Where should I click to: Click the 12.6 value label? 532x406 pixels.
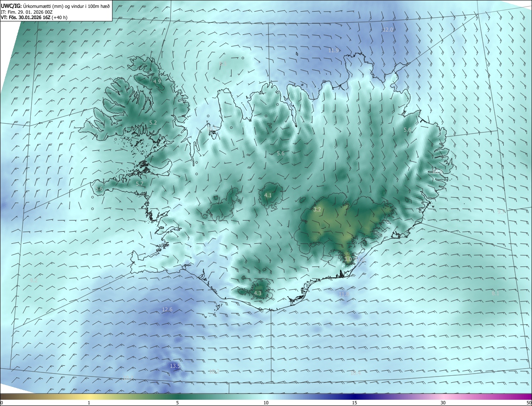click(x=167, y=309)
